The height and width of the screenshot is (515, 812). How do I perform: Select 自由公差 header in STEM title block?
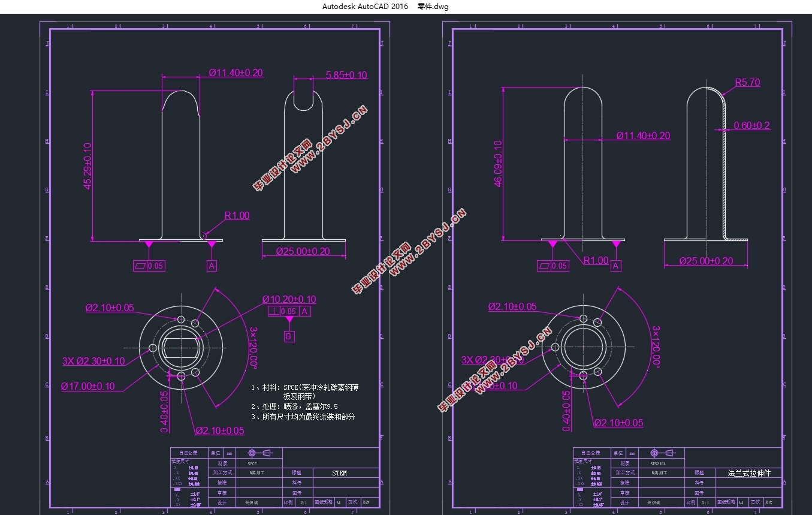(189, 453)
